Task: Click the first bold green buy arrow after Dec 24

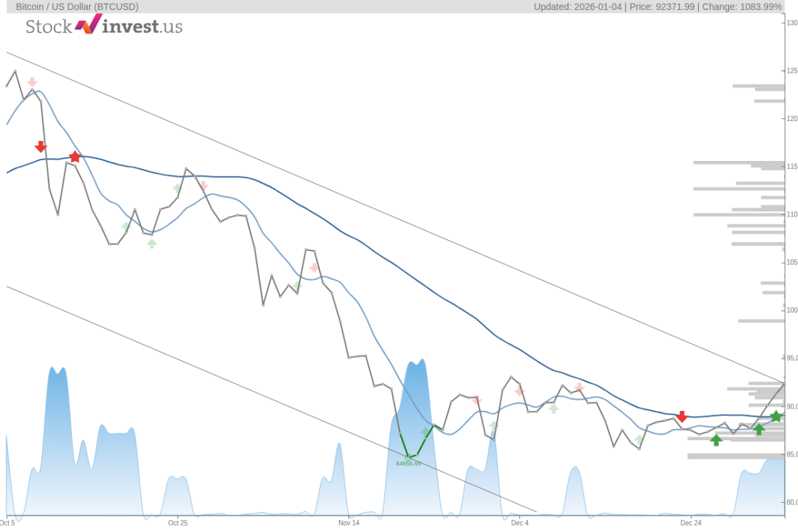Action: 716,440
